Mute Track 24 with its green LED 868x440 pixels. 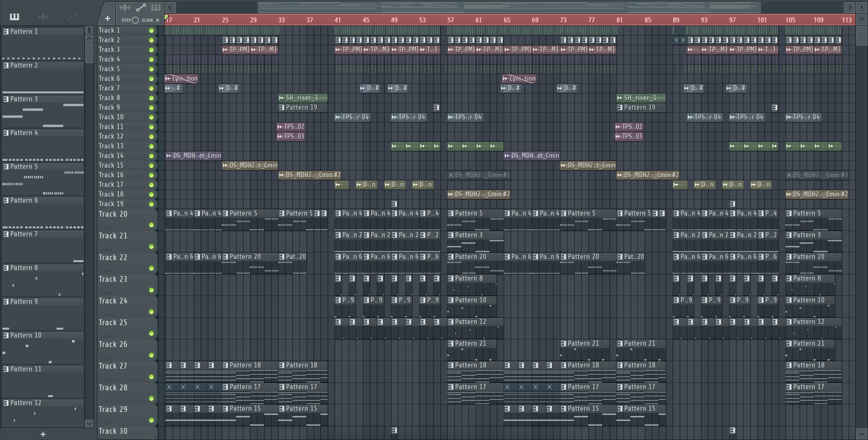tap(151, 312)
